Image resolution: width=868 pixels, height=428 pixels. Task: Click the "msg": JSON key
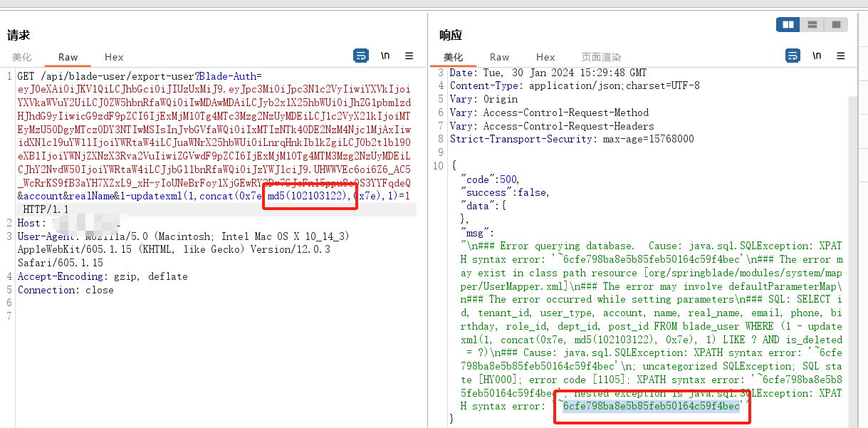click(478, 232)
